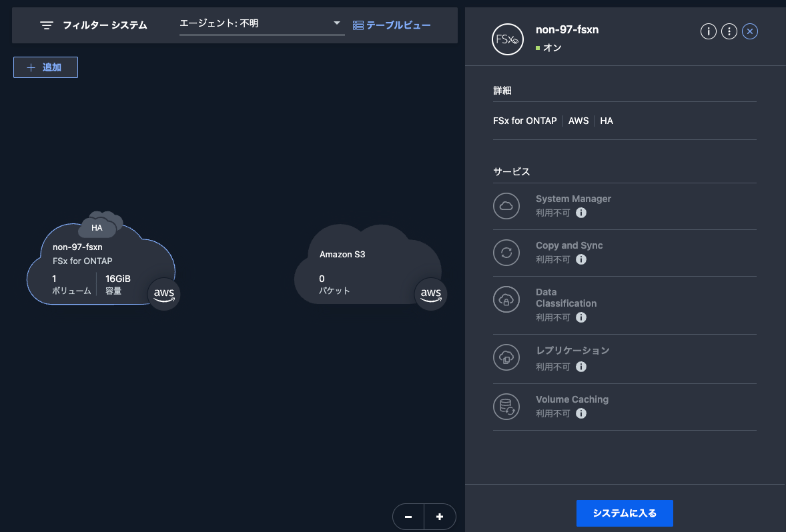Open the information icon in panel header
Viewport: 786px width, 532px height.
point(709,31)
